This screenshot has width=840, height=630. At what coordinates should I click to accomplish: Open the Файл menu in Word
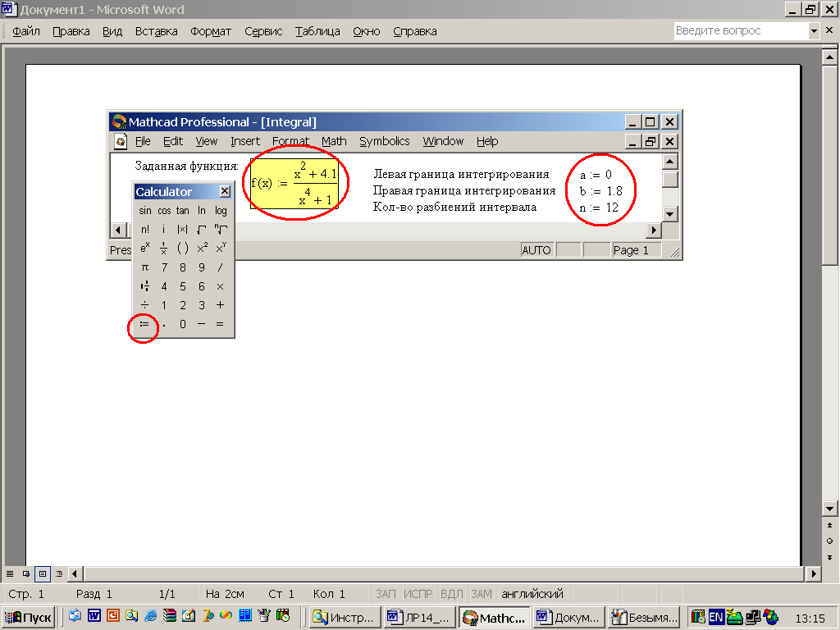click(x=26, y=32)
